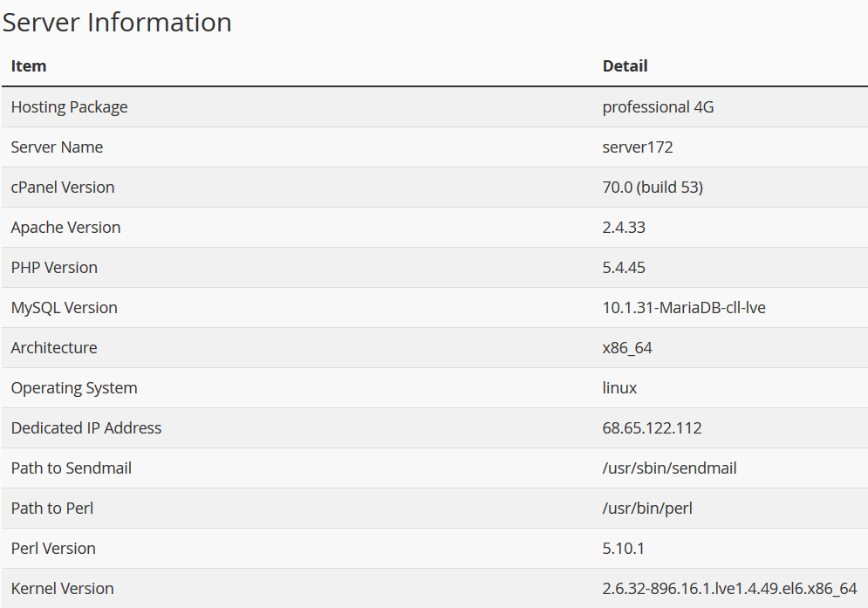The height and width of the screenshot is (608, 868).
Task: Click the Hosting Package row label
Action: coord(69,107)
